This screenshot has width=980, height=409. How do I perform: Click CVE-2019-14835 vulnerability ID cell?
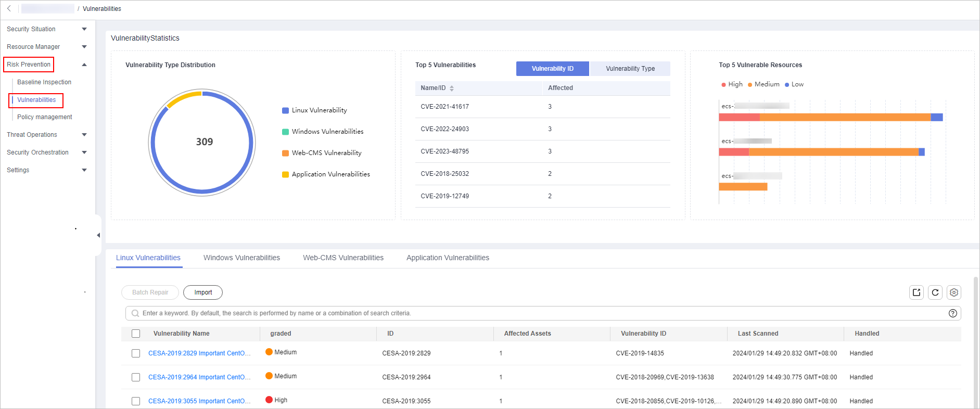pos(640,353)
